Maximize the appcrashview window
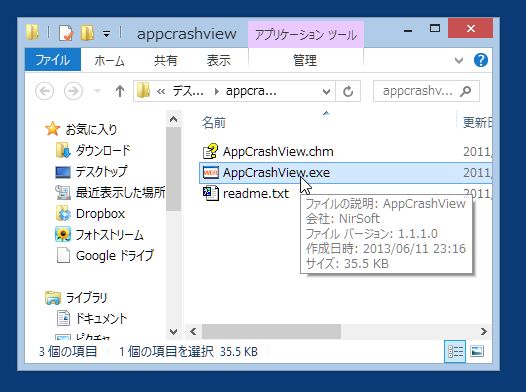Viewport: 526px width, 392px height. 435,29
